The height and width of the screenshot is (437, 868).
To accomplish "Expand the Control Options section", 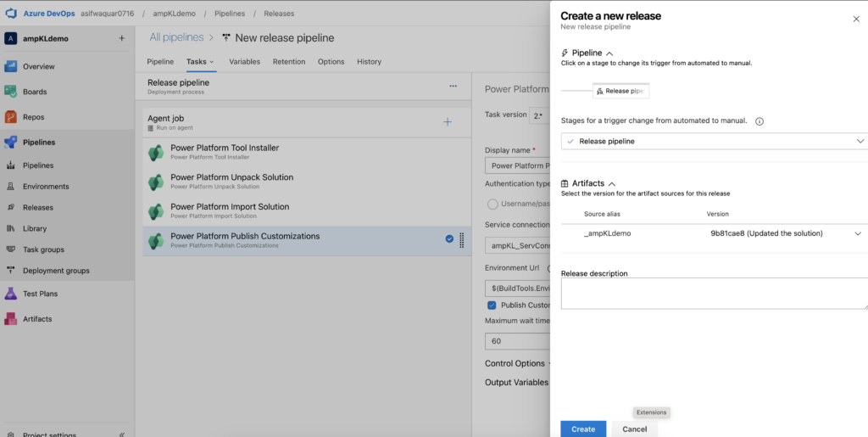I will tap(517, 363).
